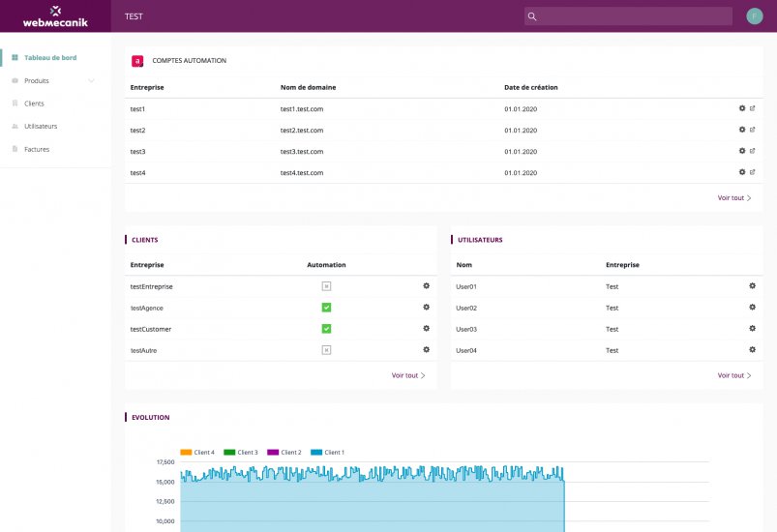Open settings gear for test2 account
Screen dimensions: 777x532
tap(742, 130)
